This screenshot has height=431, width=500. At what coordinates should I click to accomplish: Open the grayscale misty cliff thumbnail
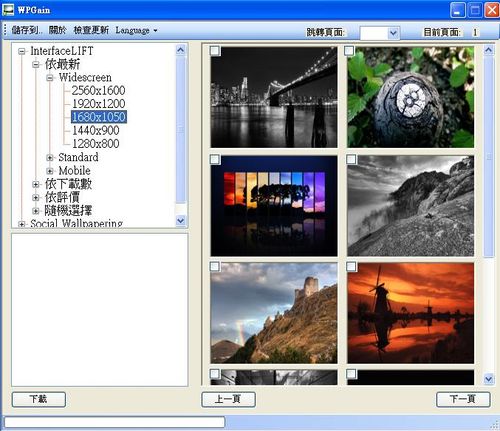coord(410,206)
